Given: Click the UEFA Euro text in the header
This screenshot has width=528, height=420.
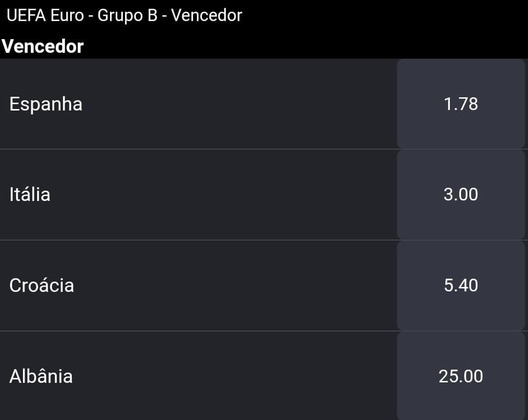Looking at the screenshot, I should click(x=45, y=16).
